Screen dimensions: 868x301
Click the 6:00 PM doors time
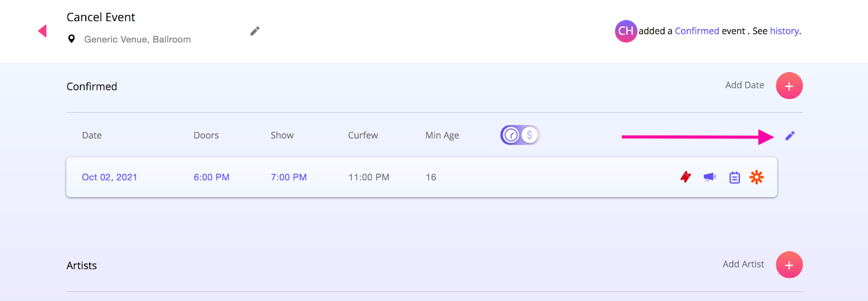pyautogui.click(x=212, y=177)
